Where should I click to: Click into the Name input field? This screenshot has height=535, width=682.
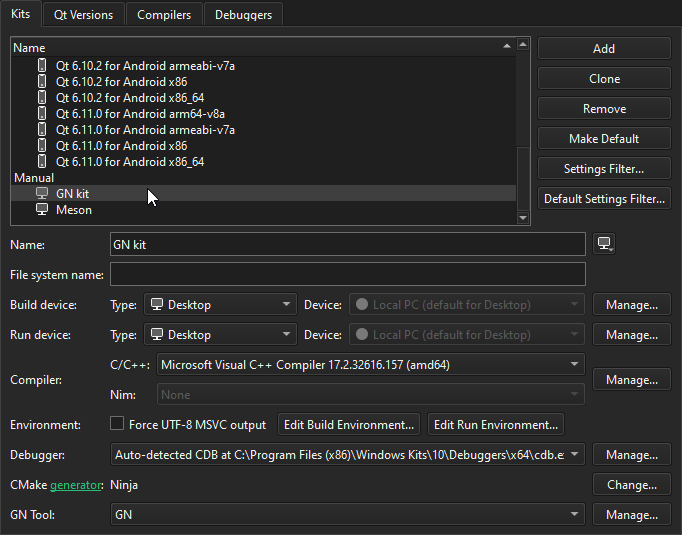coord(348,244)
